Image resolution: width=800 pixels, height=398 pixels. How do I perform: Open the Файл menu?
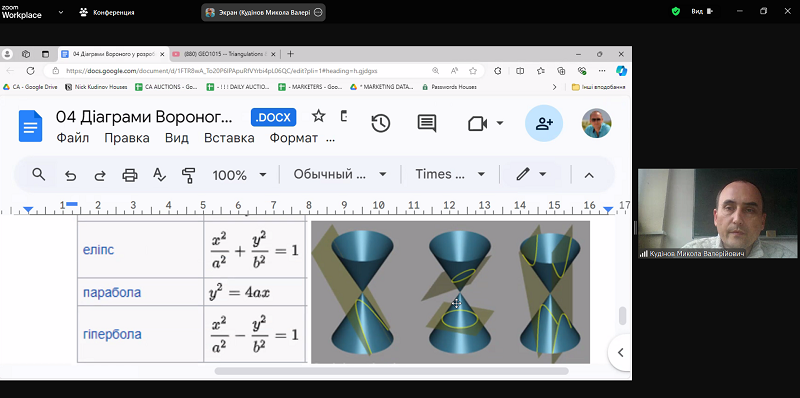[x=72, y=138]
